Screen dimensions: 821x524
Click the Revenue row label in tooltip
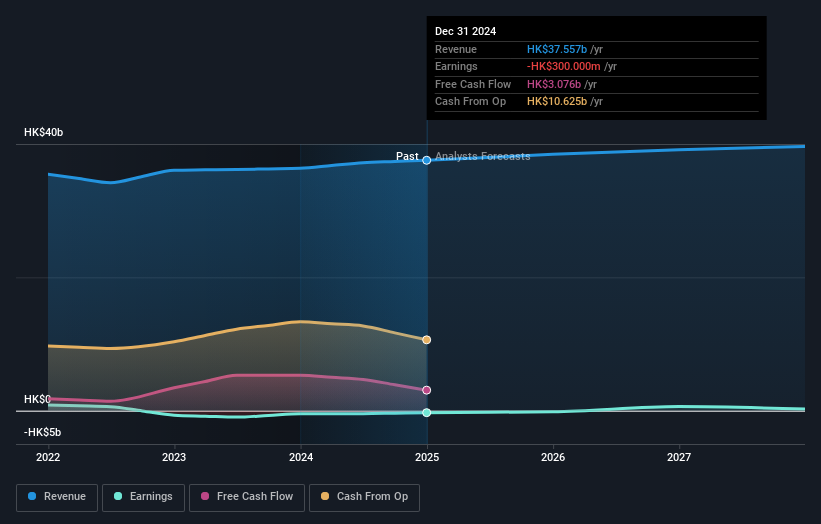coord(456,49)
